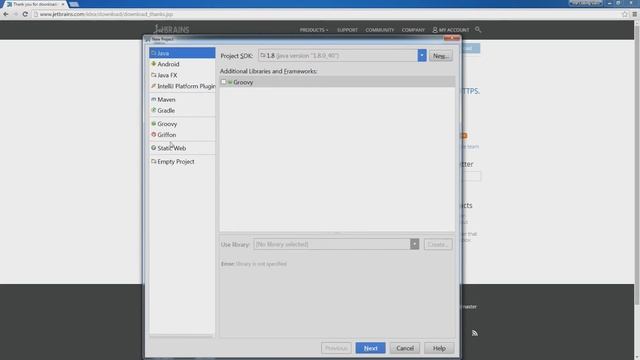Select the Java project type icon
This screenshot has height=360, width=640.
(153, 53)
